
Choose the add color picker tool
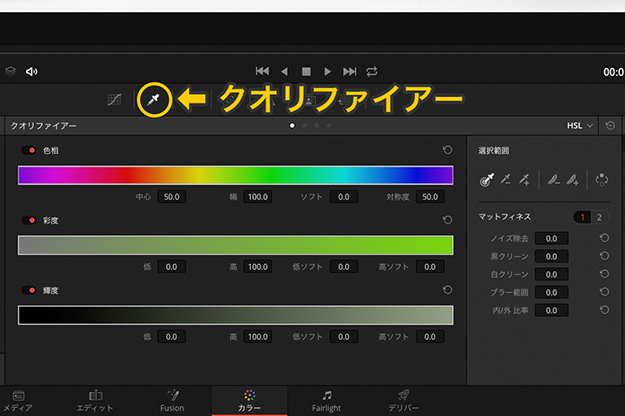coord(523,180)
